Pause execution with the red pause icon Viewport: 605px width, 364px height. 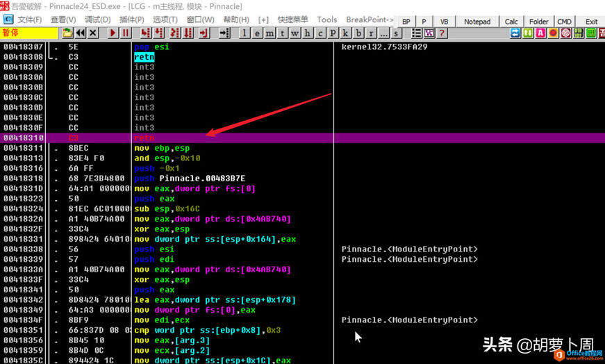tap(126, 33)
